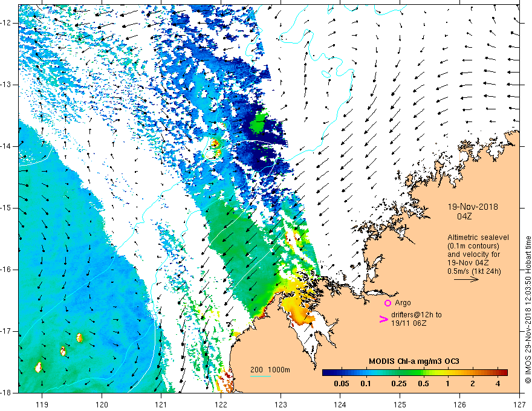
Task: Click the '200 1000m' depth contour label
Action: (270, 370)
